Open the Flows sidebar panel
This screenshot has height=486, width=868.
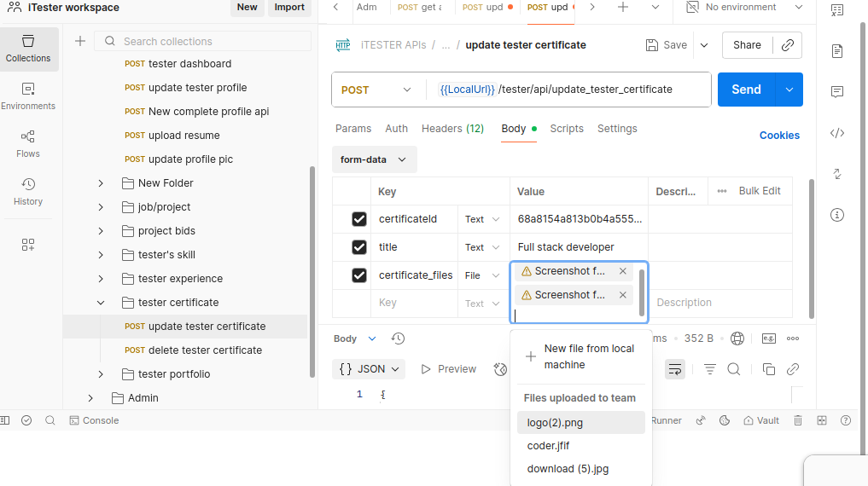pyautogui.click(x=28, y=144)
